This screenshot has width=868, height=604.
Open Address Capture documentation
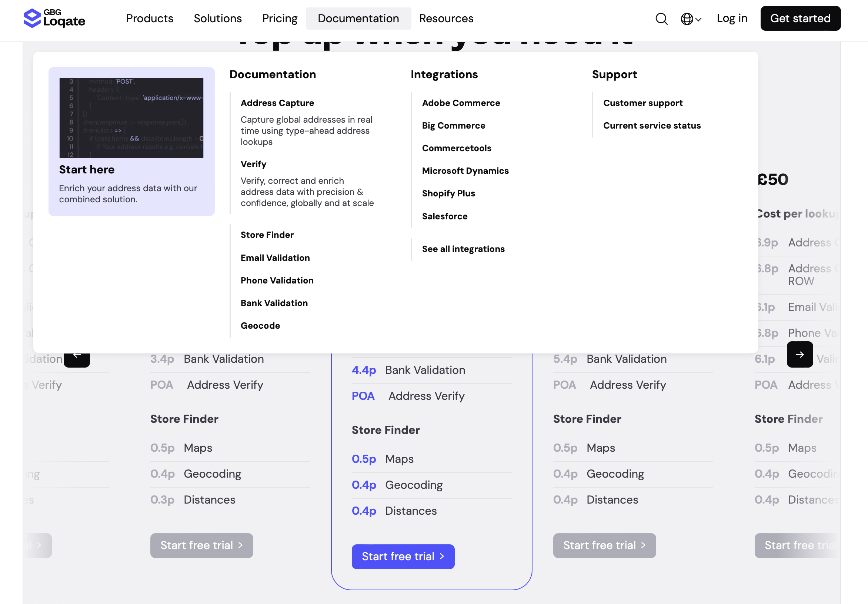[x=277, y=103]
